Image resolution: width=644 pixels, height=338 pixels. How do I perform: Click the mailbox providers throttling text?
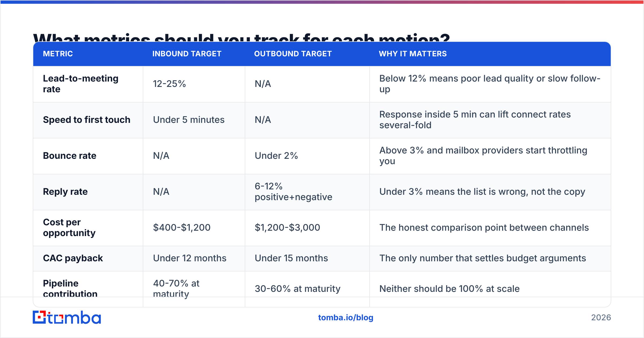click(x=483, y=156)
